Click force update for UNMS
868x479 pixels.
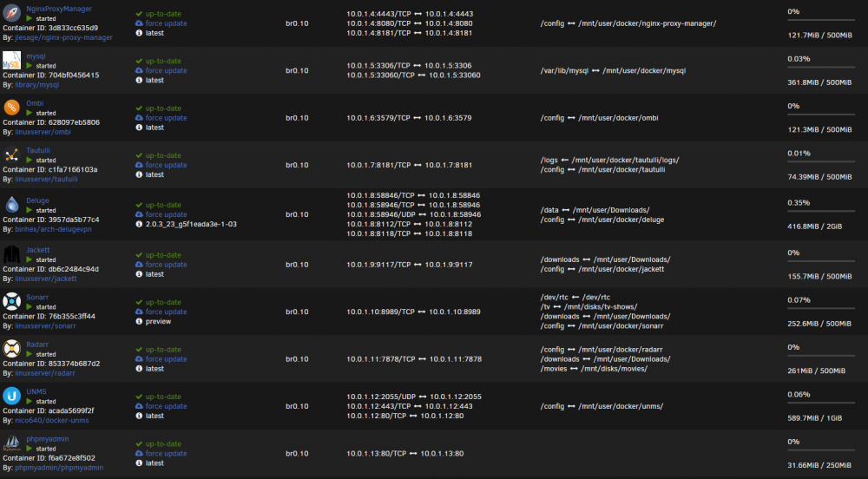[166, 406]
